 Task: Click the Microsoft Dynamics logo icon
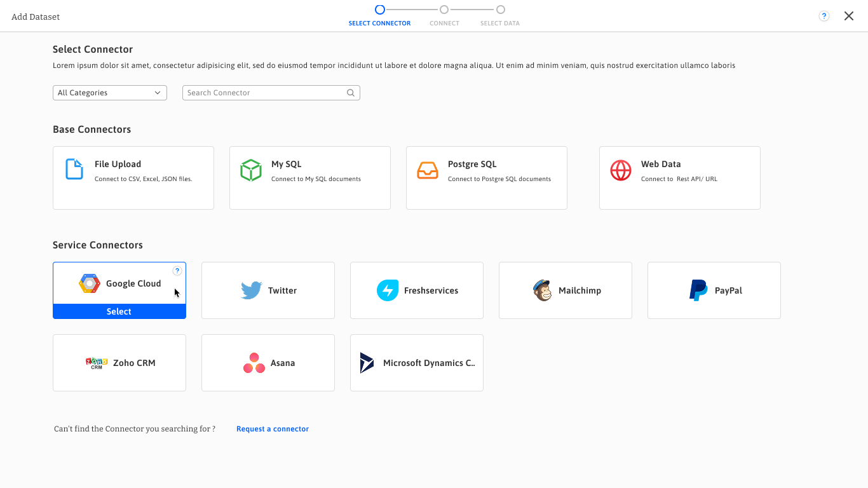click(367, 363)
